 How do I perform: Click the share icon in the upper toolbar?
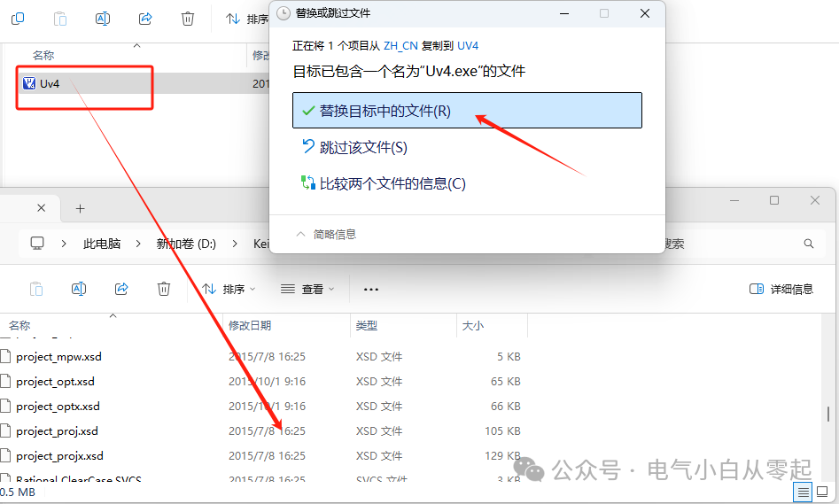pos(145,19)
